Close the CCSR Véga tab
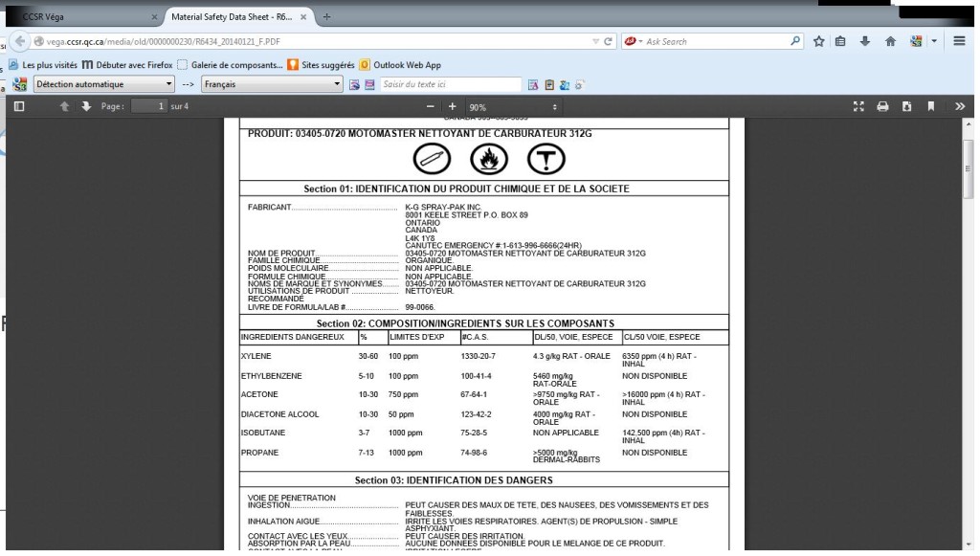The width and height of the screenshot is (980, 556). pos(154,17)
